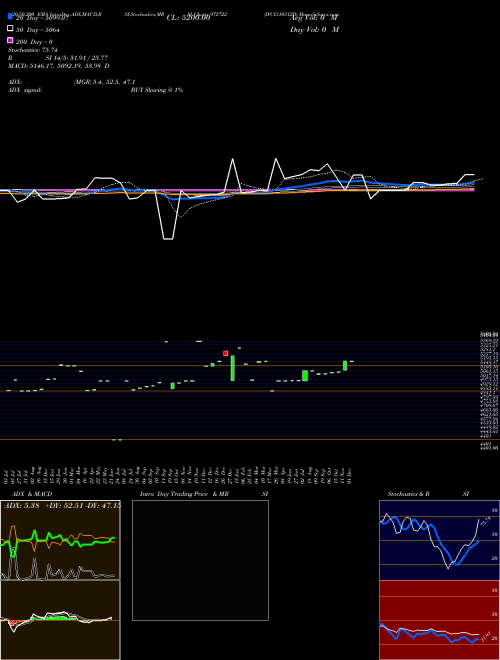The width and height of the screenshot is (500, 660).
Task: Select the 'Stochastics: 73.74' readout
Action: click(33, 50)
